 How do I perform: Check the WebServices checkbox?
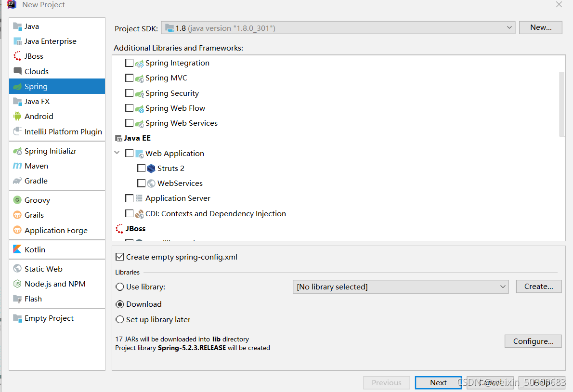(142, 183)
